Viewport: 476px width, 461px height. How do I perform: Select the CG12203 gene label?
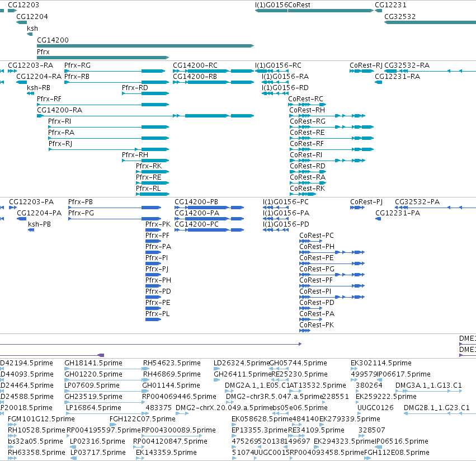click(23, 5)
